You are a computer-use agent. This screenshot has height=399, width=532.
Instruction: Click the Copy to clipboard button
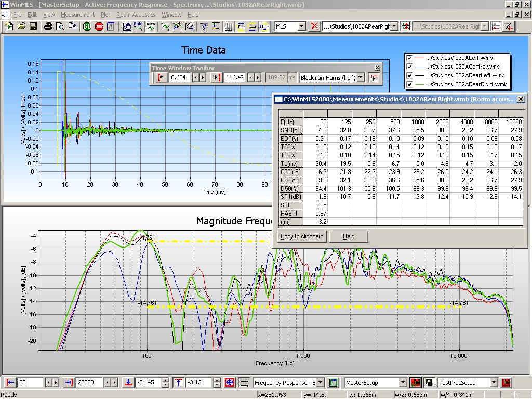coord(302,236)
